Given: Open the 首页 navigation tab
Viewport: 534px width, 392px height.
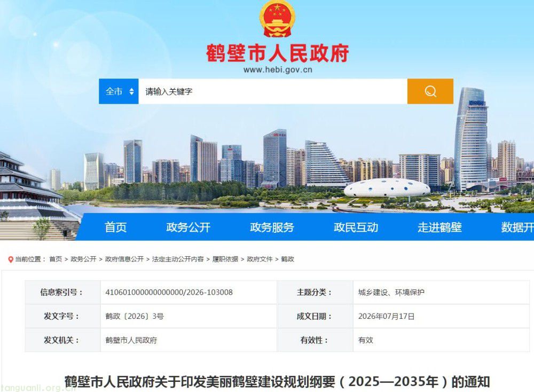Looking at the screenshot, I should [115, 227].
